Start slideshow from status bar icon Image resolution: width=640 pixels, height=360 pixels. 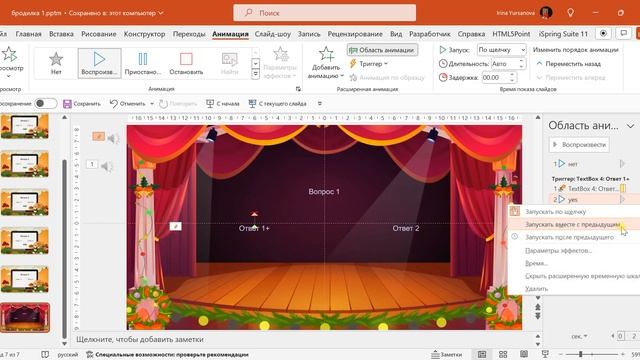click(x=545, y=354)
